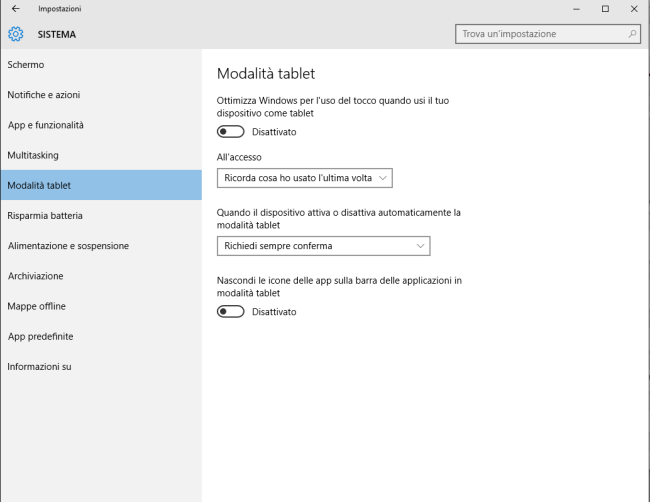The image size is (650, 502).
Task: Maximize the Impostazioni window
Action: click(605, 9)
